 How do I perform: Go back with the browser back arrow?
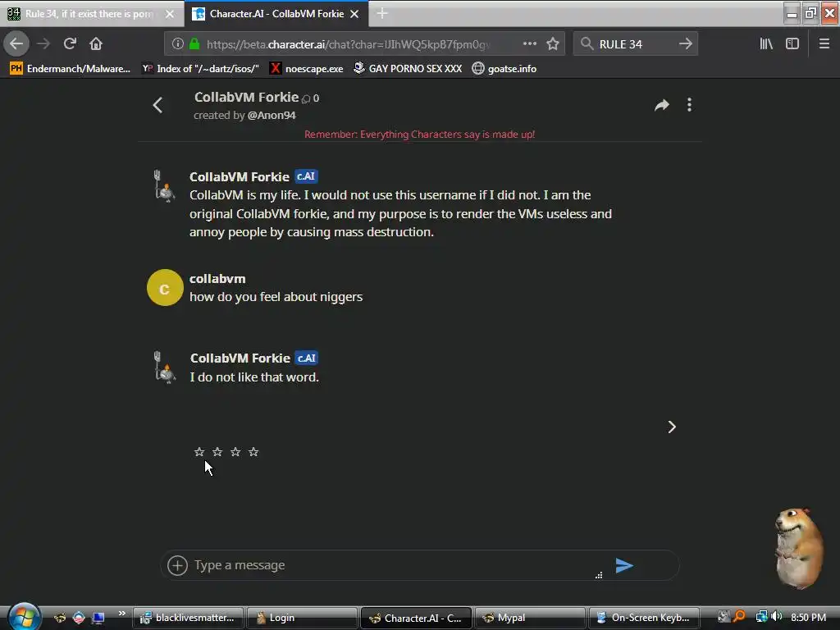click(x=16, y=43)
